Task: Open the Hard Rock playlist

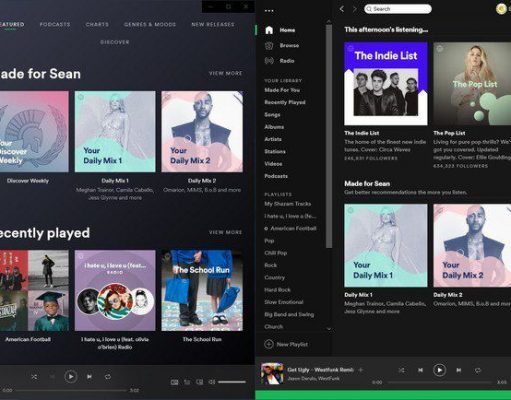Action: click(277, 290)
